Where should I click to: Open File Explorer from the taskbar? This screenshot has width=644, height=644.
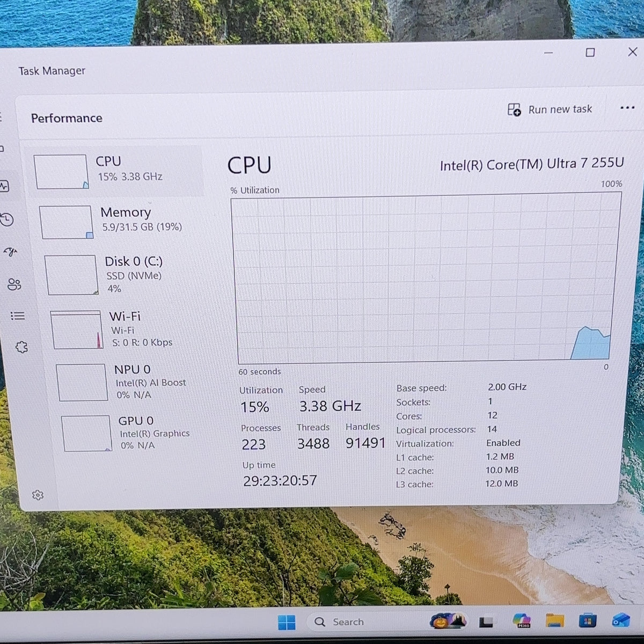[x=554, y=621]
